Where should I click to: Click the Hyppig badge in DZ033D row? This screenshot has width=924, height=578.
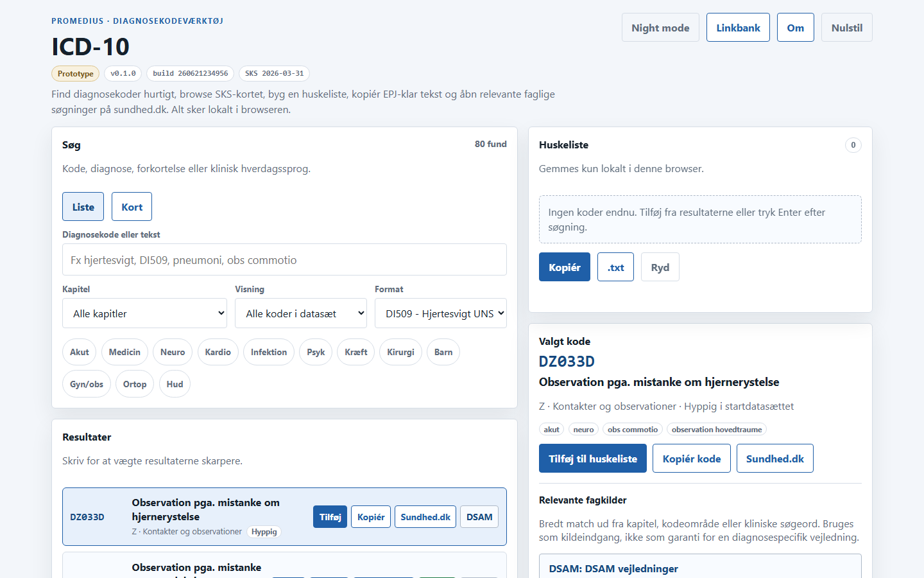coord(264,532)
